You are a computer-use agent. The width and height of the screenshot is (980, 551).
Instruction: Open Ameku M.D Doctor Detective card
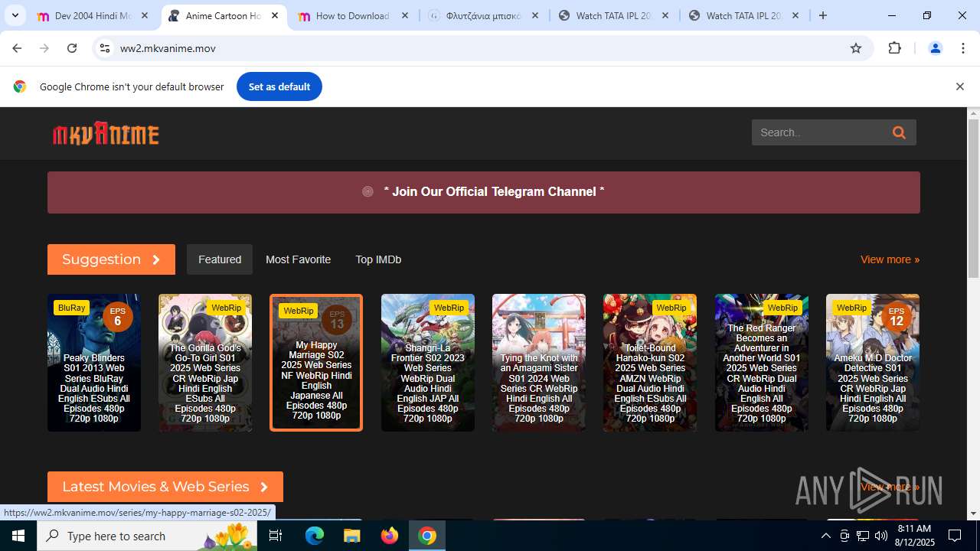pyautogui.click(x=873, y=363)
